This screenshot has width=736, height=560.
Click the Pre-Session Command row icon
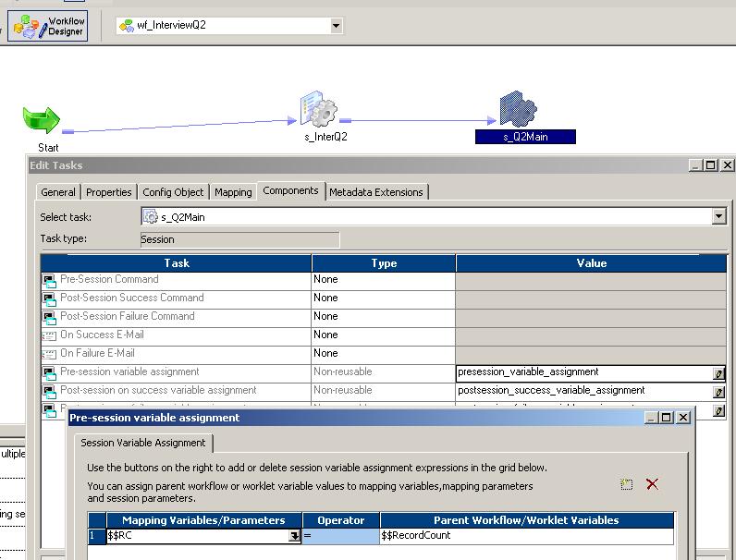49,281
